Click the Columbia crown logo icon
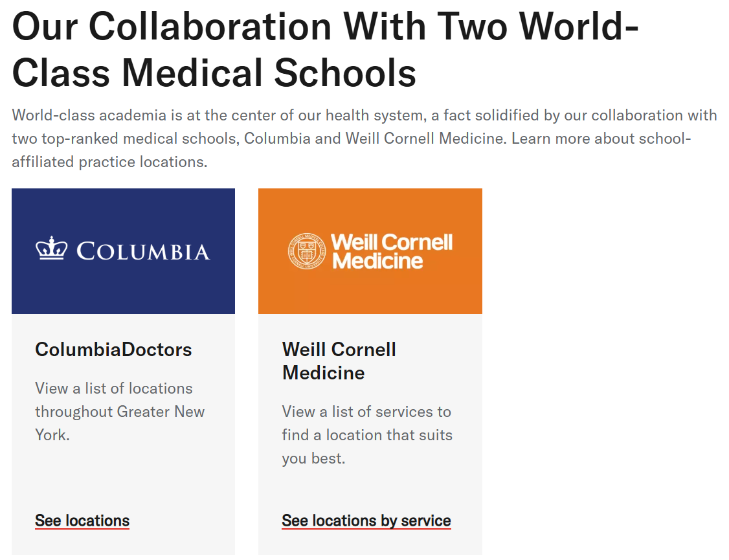The image size is (729, 560). pos(52,248)
